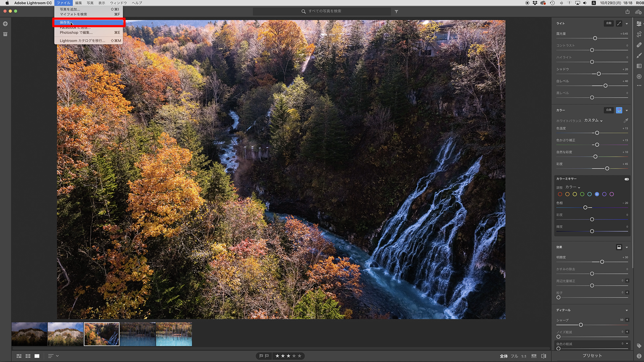Screen dimensions: 644x362
Task: Flag the photo as rejected
Action: point(267,356)
